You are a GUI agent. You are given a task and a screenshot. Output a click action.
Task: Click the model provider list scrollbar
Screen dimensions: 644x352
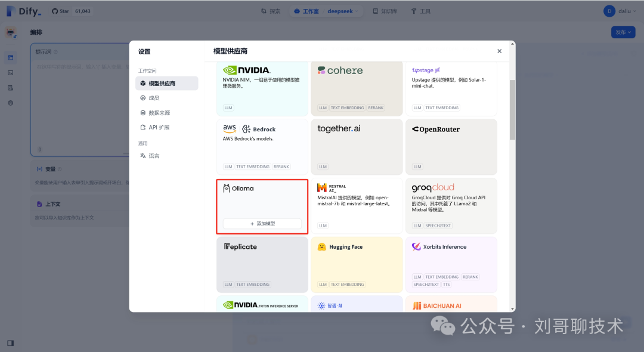512,110
